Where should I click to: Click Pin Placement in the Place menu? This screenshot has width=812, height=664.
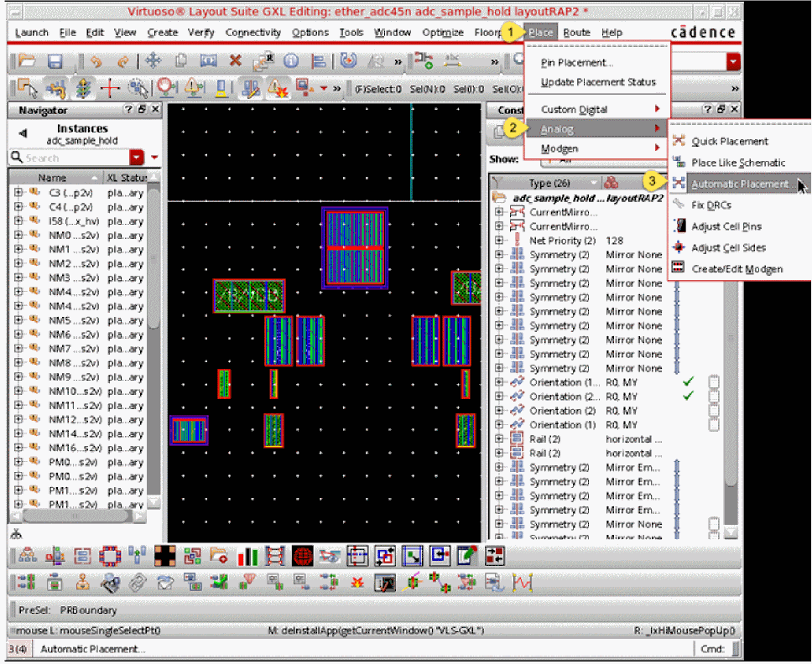[577, 63]
